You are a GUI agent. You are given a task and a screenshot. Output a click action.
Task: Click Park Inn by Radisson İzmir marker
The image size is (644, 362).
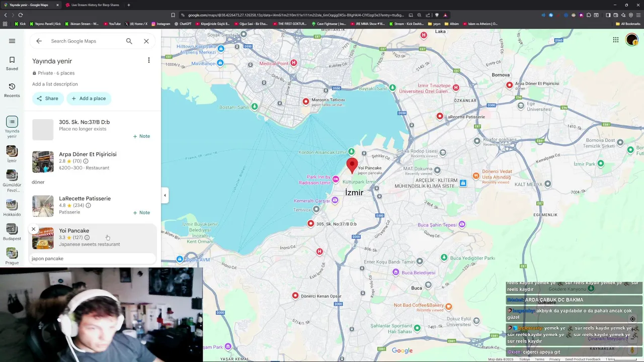coord(336,179)
